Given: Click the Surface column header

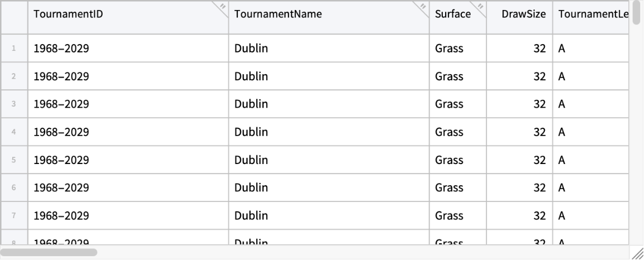Looking at the screenshot, I should (x=452, y=15).
